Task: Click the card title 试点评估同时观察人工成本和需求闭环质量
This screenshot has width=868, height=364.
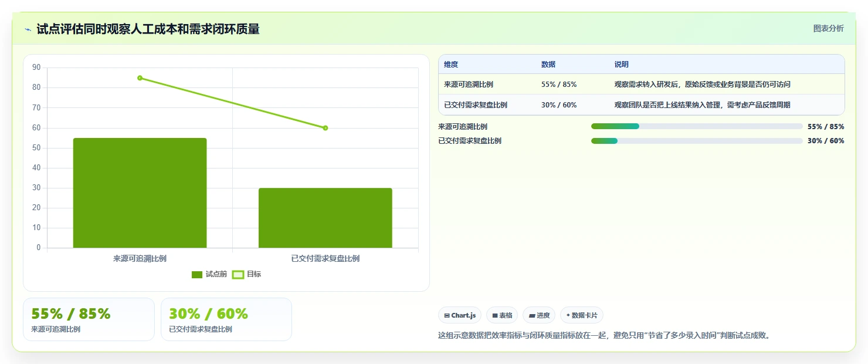Action: pos(148,29)
